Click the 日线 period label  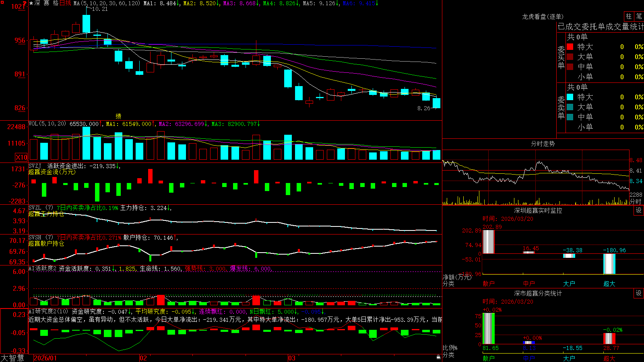65,3
